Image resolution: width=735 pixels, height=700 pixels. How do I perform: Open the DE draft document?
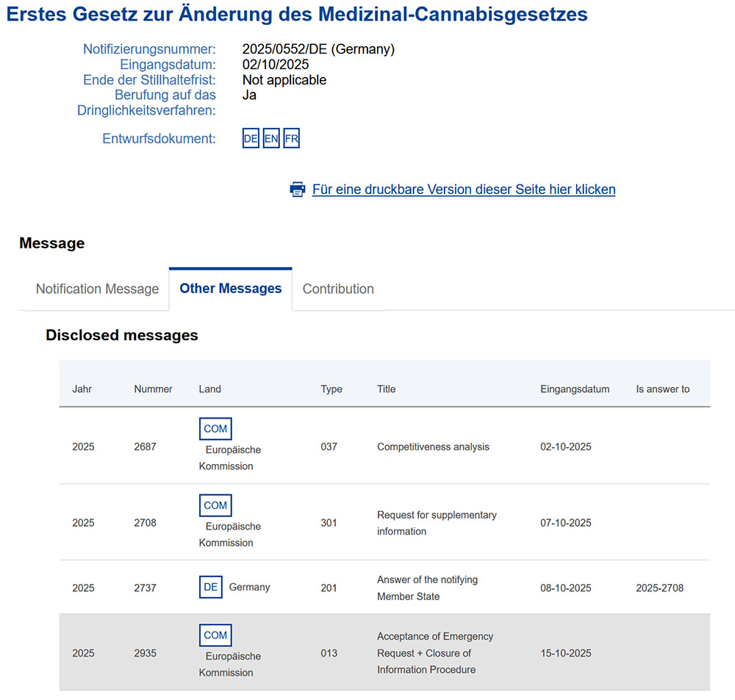tap(251, 138)
